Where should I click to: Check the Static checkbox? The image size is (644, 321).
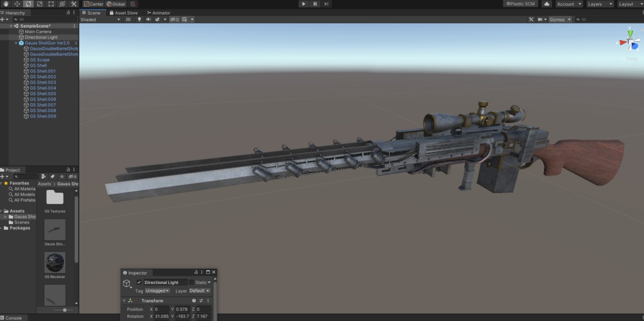[191, 283]
